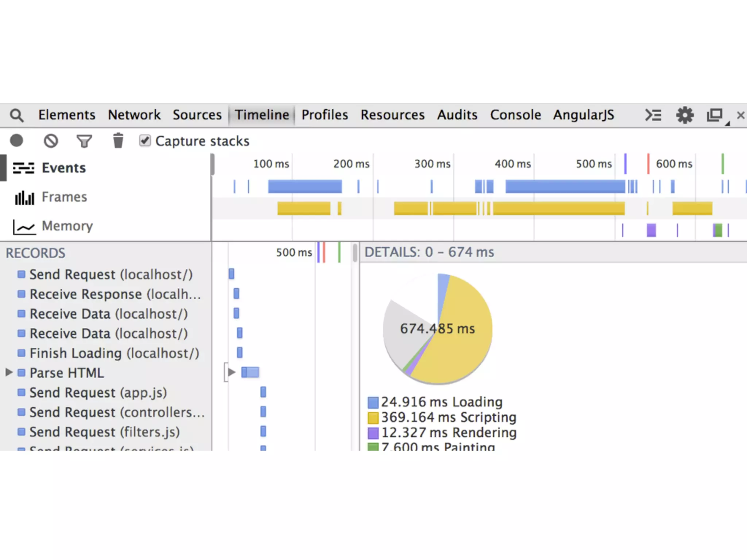Select the Finish Loading (localhost/) record
Image resolution: width=747 pixels, height=560 pixels.
(114, 353)
